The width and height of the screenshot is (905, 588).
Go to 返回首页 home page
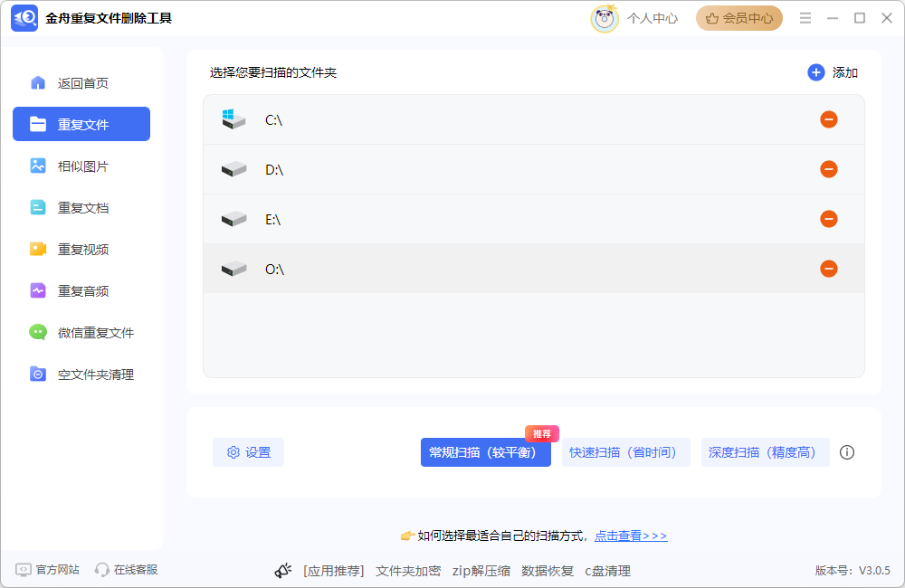81,83
